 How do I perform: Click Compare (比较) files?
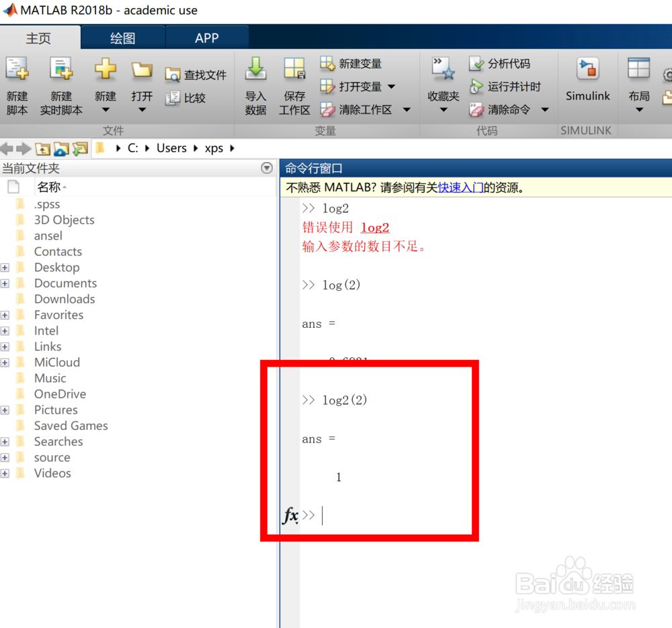[x=185, y=98]
